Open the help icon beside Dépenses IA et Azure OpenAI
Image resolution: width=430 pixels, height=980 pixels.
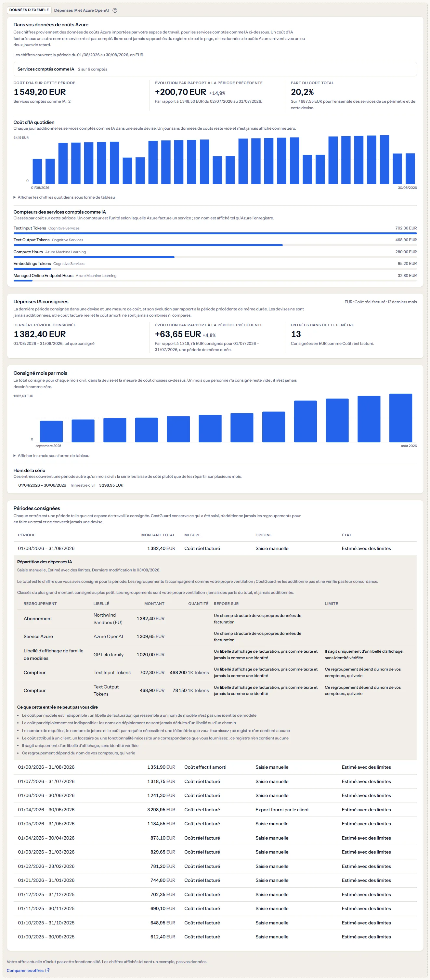point(115,10)
